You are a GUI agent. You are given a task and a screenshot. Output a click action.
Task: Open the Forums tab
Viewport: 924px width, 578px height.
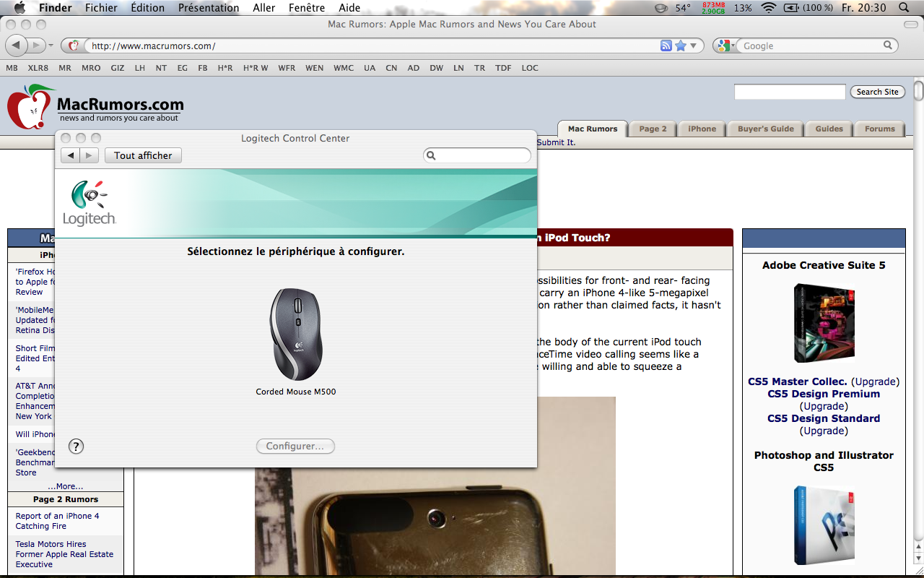(x=879, y=129)
